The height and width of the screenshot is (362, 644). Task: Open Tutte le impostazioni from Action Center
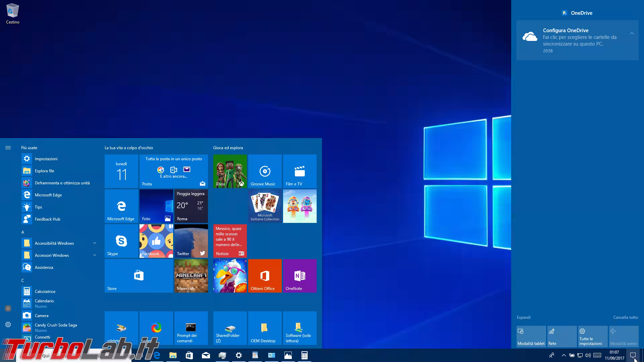point(593,336)
